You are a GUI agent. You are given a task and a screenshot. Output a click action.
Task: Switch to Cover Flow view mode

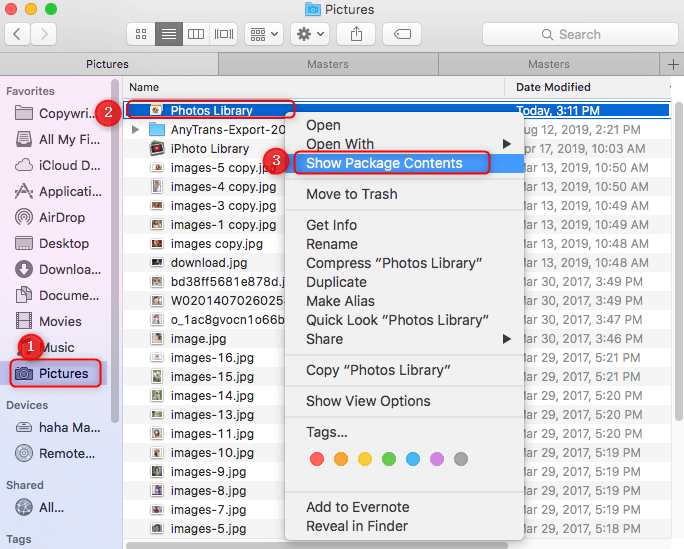point(223,34)
